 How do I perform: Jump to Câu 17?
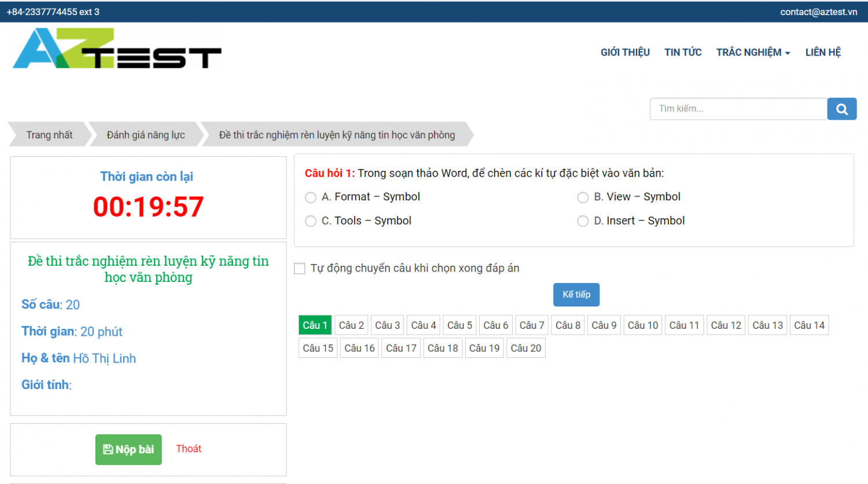(x=401, y=348)
